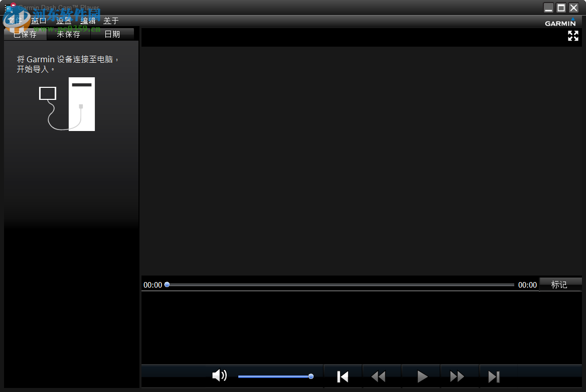The height and width of the screenshot is (392, 586).
Task: Rewind the video playback
Action: [378, 376]
